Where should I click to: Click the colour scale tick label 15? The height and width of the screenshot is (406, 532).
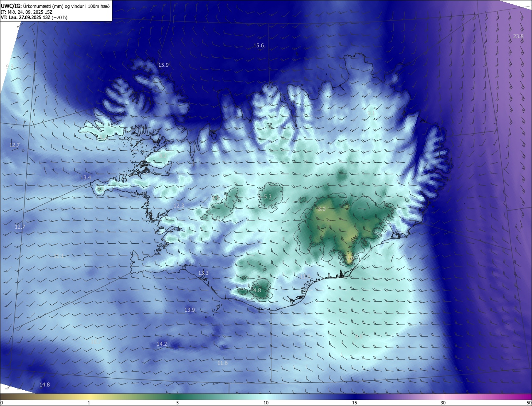coord(355,403)
